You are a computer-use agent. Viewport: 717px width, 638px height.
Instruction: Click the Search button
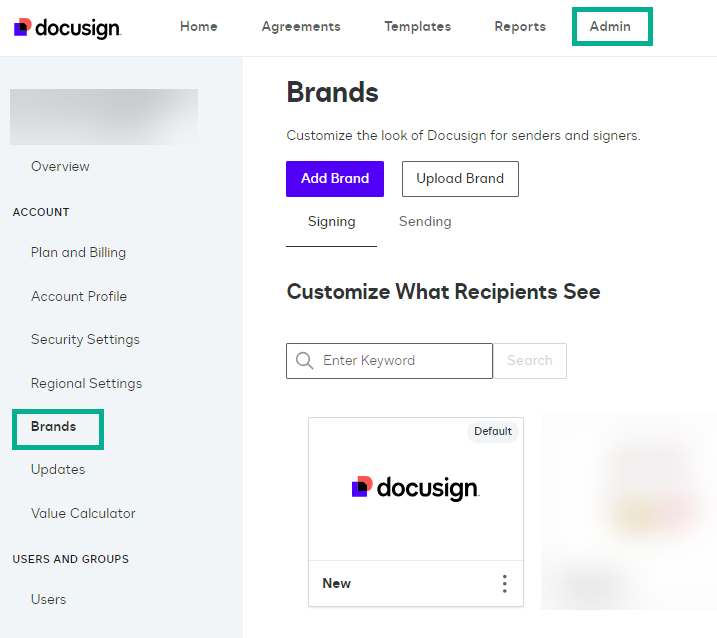(x=530, y=361)
